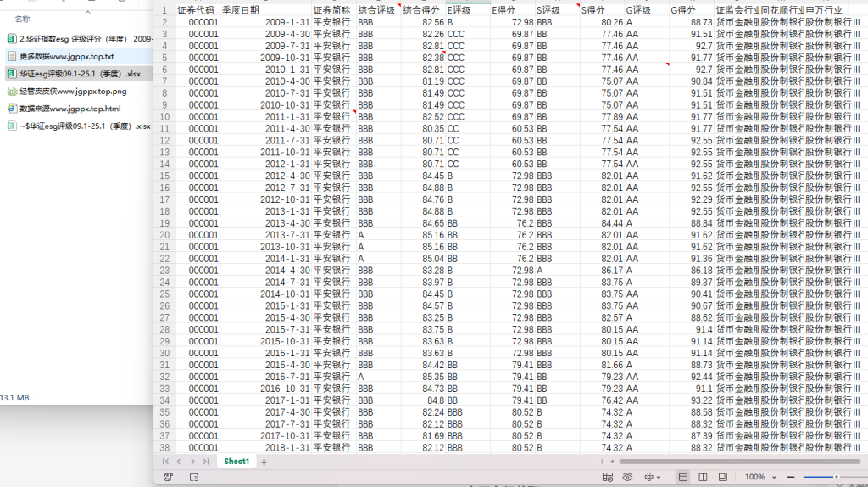This screenshot has width=868, height=487.
Task: Click the spreadsheet icon of 2.华证指数esg file
Action: pyautogui.click(x=11, y=39)
